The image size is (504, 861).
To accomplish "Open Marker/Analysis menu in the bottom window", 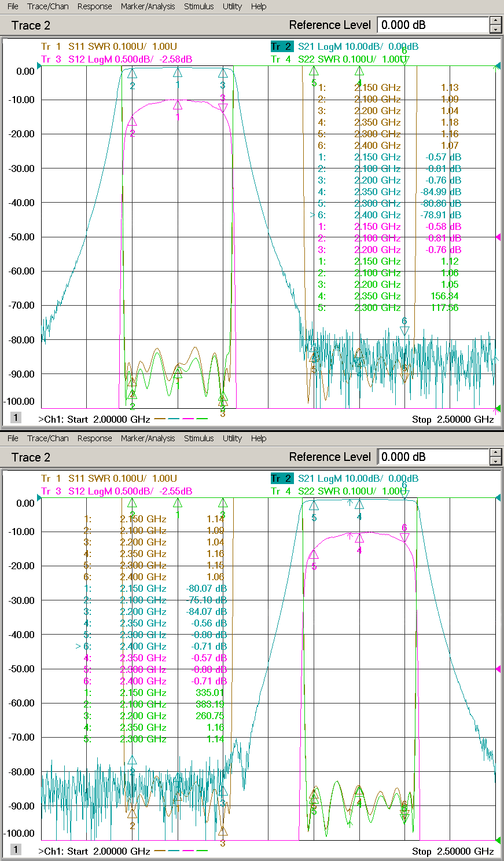I will click(x=148, y=438).
